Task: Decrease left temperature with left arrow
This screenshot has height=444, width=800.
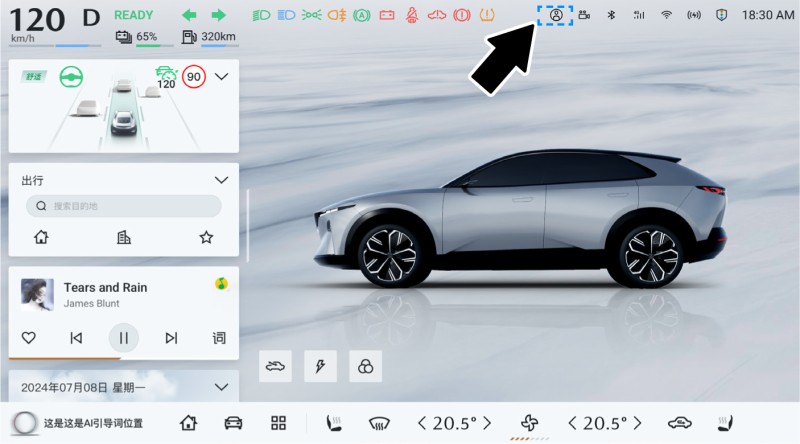Action: point(422,423)
